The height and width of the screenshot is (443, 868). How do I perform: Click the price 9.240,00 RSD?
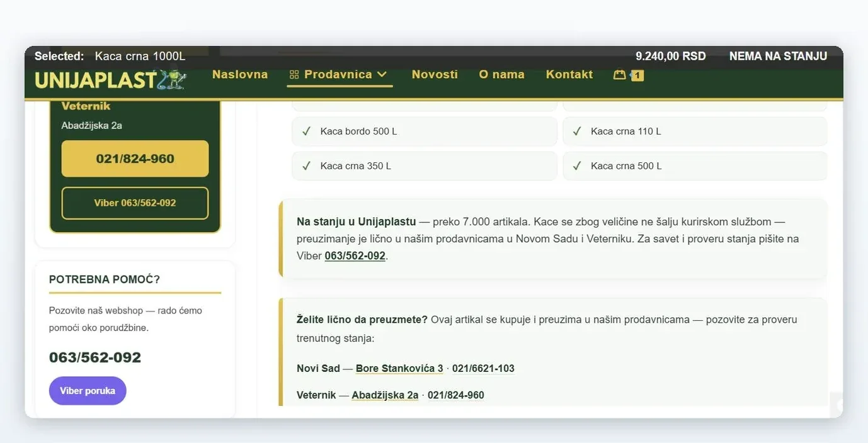(x=671, y=56)
